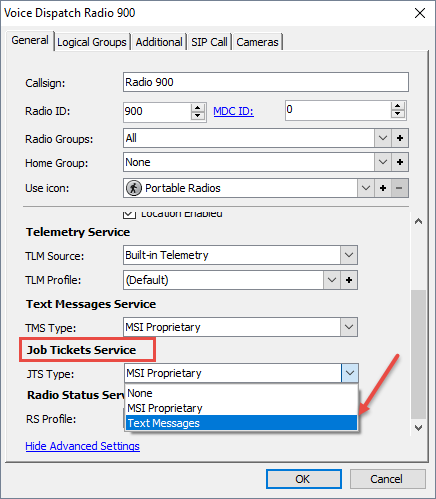Click into the Callsign text field
The height and width of the screenshot is (499, 436).
(x=266, y=82)
